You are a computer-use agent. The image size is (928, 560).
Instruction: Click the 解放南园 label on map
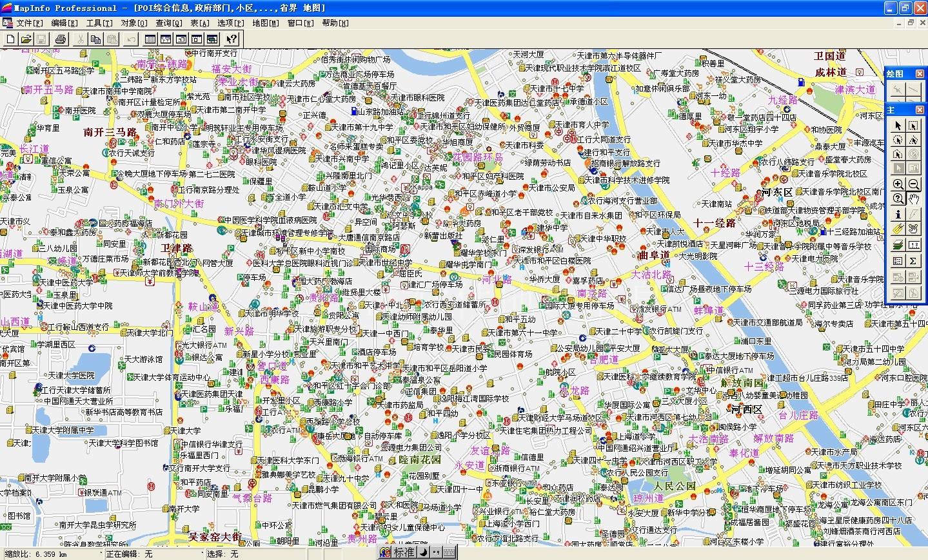[742, 383]
